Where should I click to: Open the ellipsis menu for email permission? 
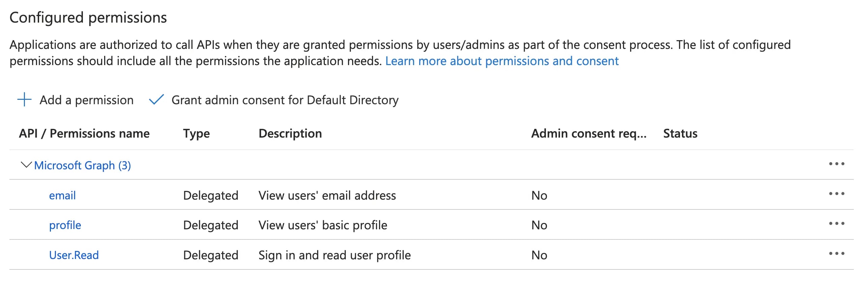point(836,194)
